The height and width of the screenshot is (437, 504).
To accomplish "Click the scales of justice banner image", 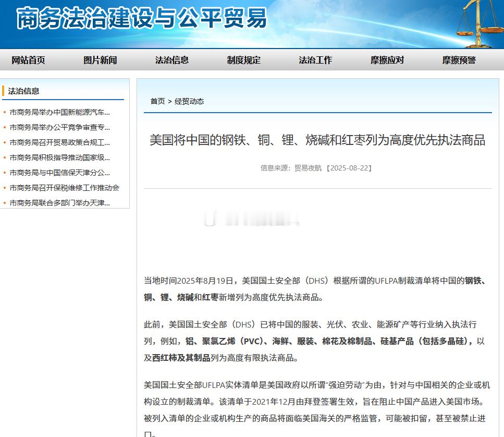I will pyautogui.click(x=480, y=24).
